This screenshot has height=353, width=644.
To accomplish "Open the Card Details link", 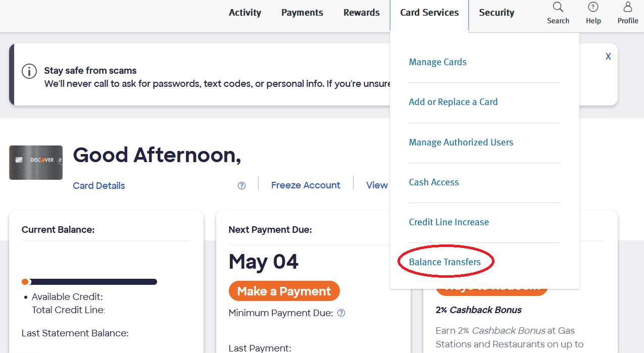I will click(x=99, y=186).
